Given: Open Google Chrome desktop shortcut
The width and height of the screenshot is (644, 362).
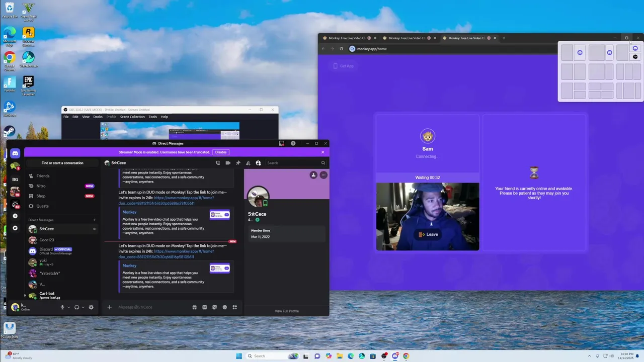Looking at the screenshot, I should pyautogui.click(x=10, y=61).
